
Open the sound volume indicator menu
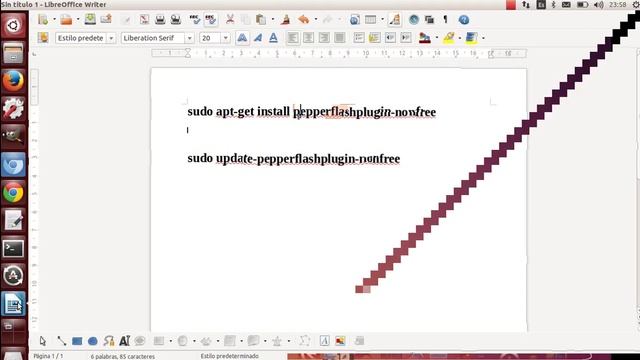(x=599, y=5)
